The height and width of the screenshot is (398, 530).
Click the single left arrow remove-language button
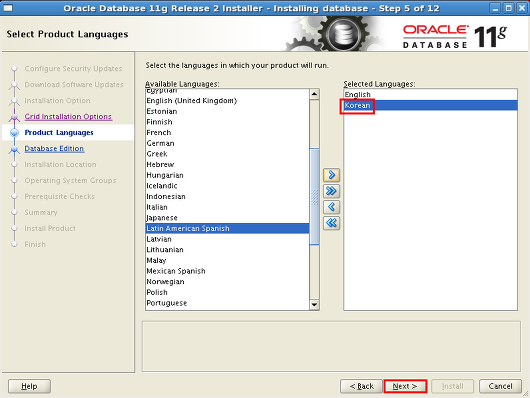click(x=331, y=207)
